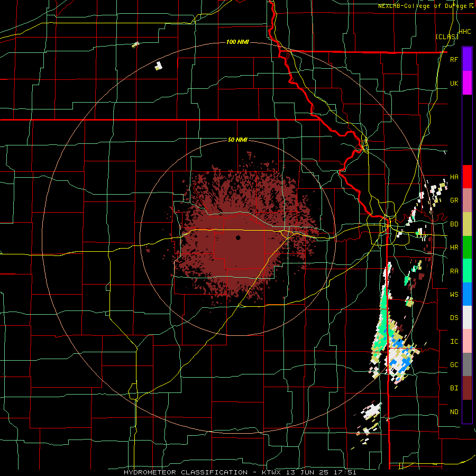This screenshot has width=476, height=476.
Task: Pick the WS blue legend swatch
Action: [x=467, y=294]
